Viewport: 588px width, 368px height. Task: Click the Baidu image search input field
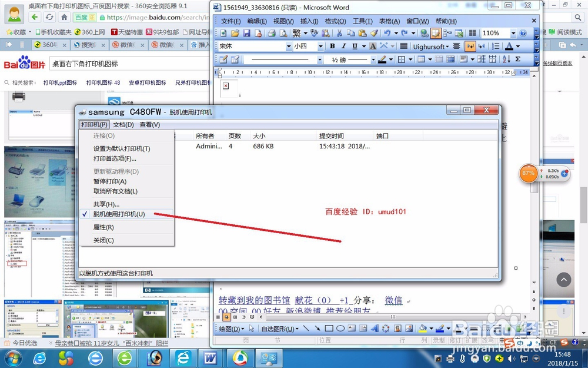click(129, 64)
